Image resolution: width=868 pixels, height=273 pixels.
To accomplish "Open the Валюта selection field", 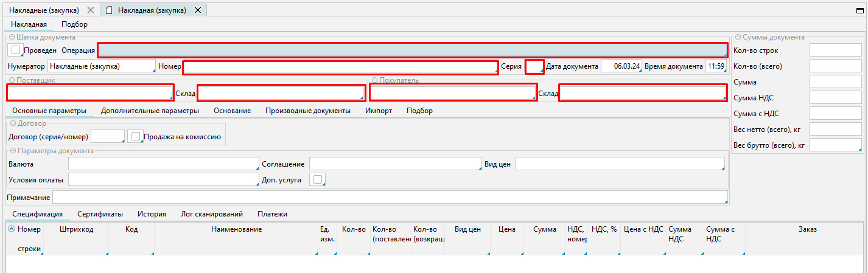I will 163,164.
